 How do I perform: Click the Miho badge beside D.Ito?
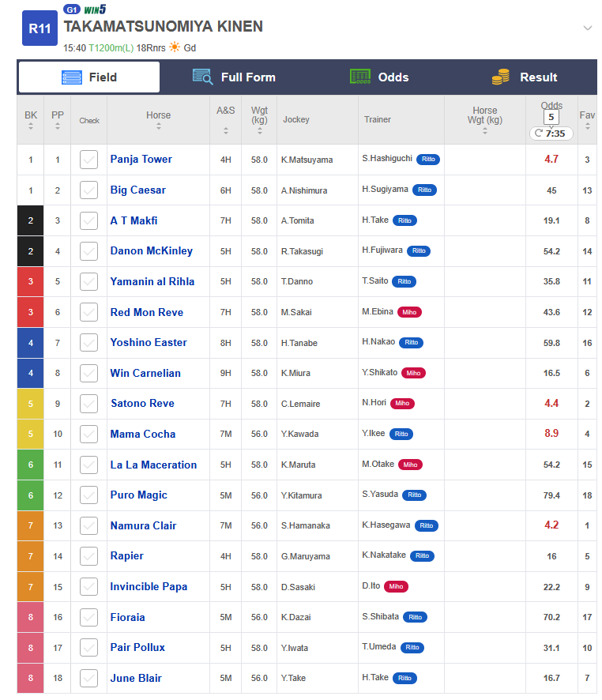click(396, 586)
